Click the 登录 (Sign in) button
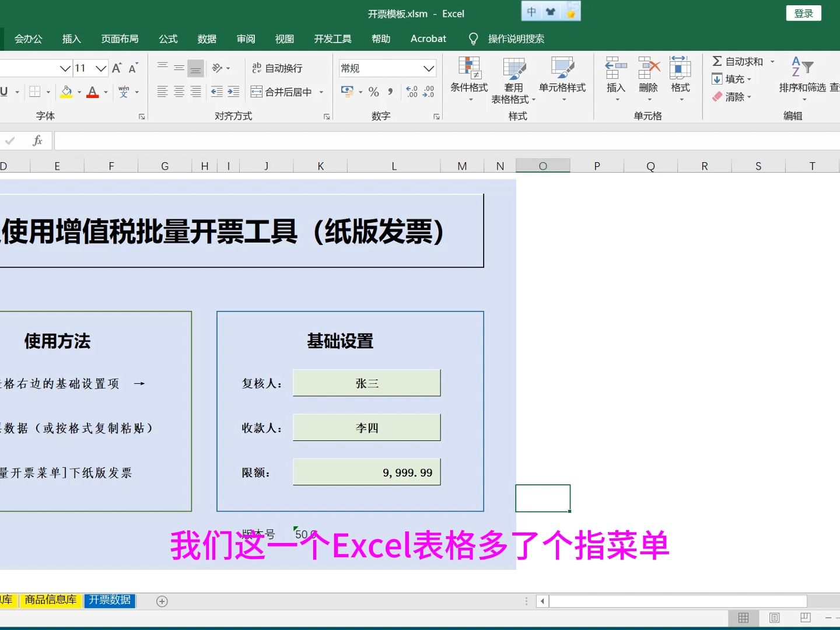The image size is (840, 630). [803, 13]
